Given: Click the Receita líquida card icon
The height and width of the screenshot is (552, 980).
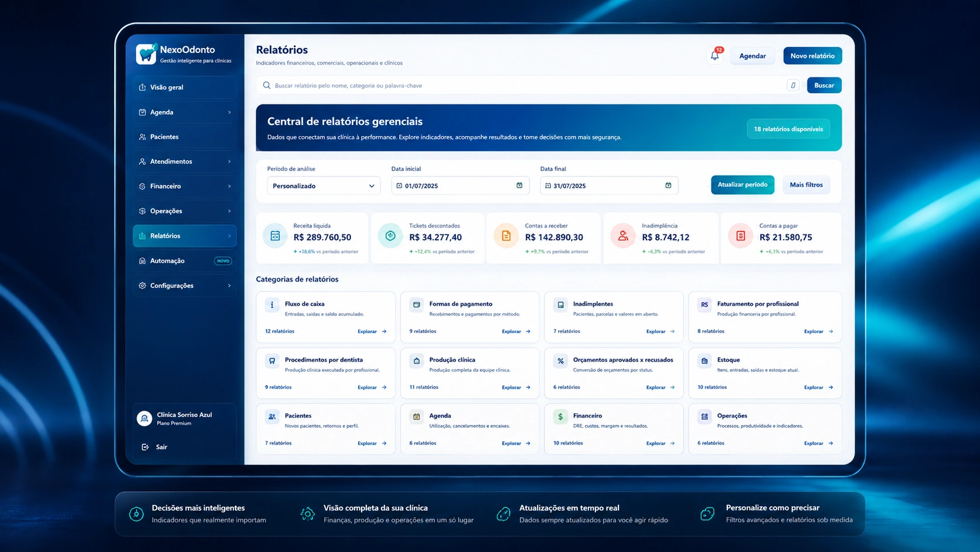Looking at the screenshot, I should pos(275,236).
